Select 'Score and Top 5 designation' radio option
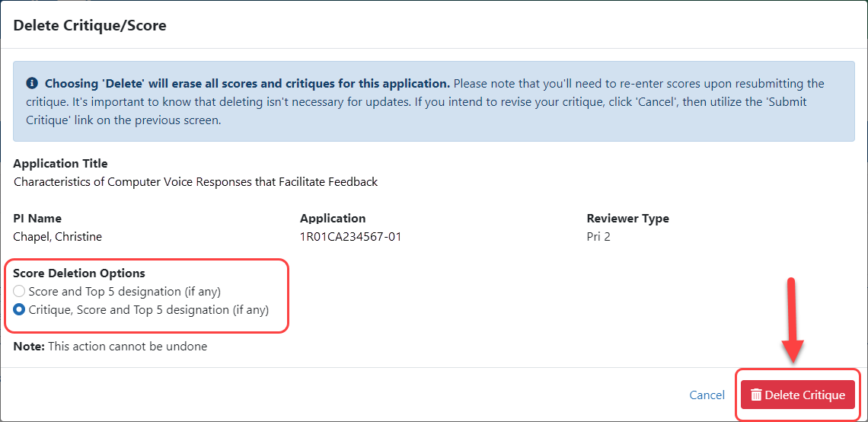 (19, 291)
